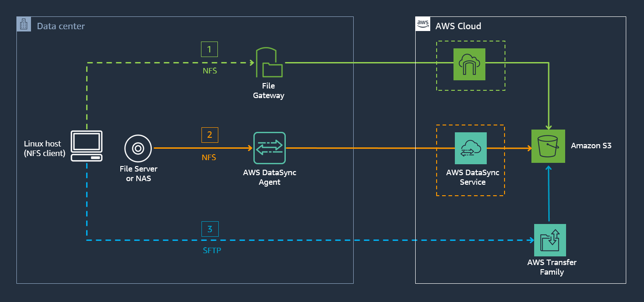Click the Data center building icon
644x302 pixels.
(24, 24)
